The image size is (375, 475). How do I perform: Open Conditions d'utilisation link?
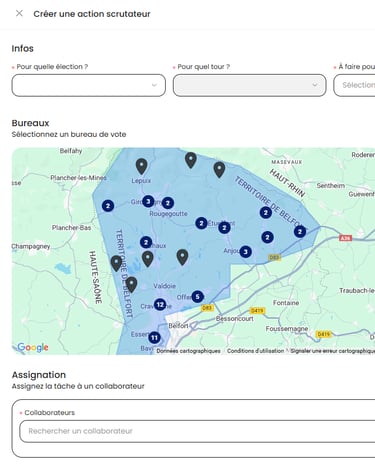pos(255,351)
